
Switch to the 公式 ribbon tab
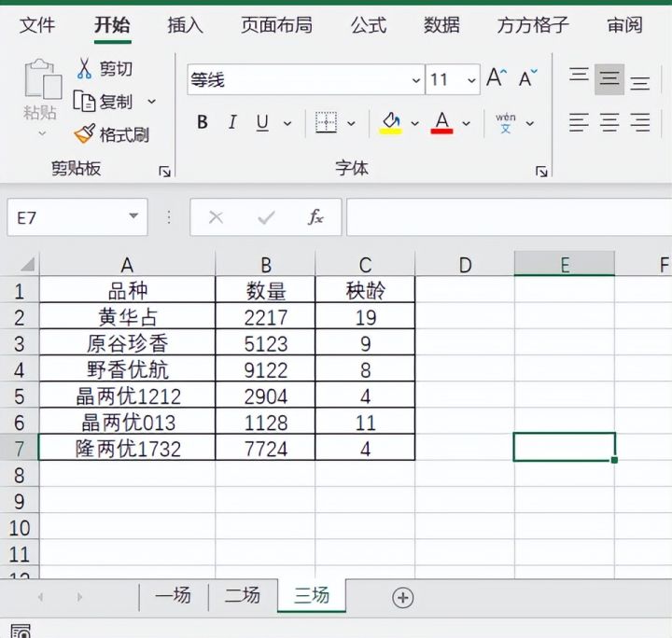click(x=369, y=24)
